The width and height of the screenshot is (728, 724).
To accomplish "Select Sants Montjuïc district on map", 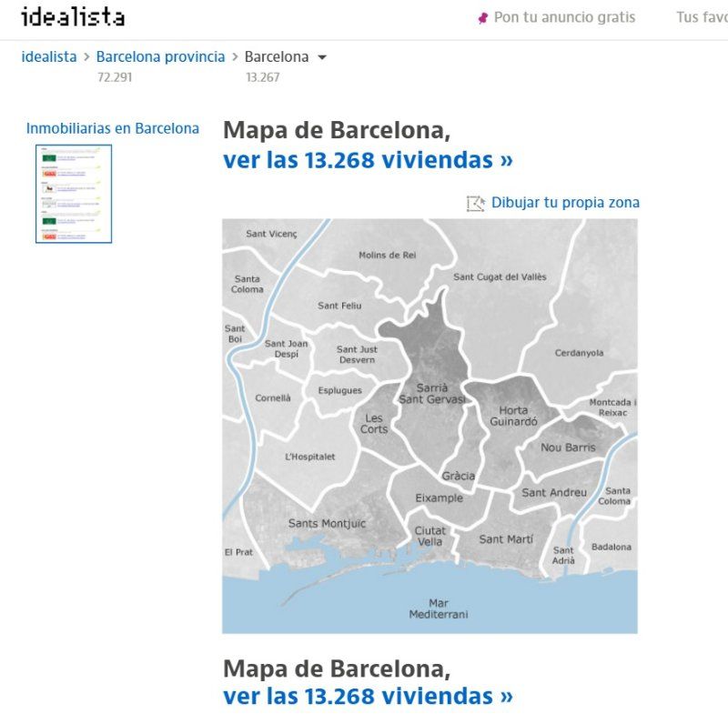I will 327,524.
